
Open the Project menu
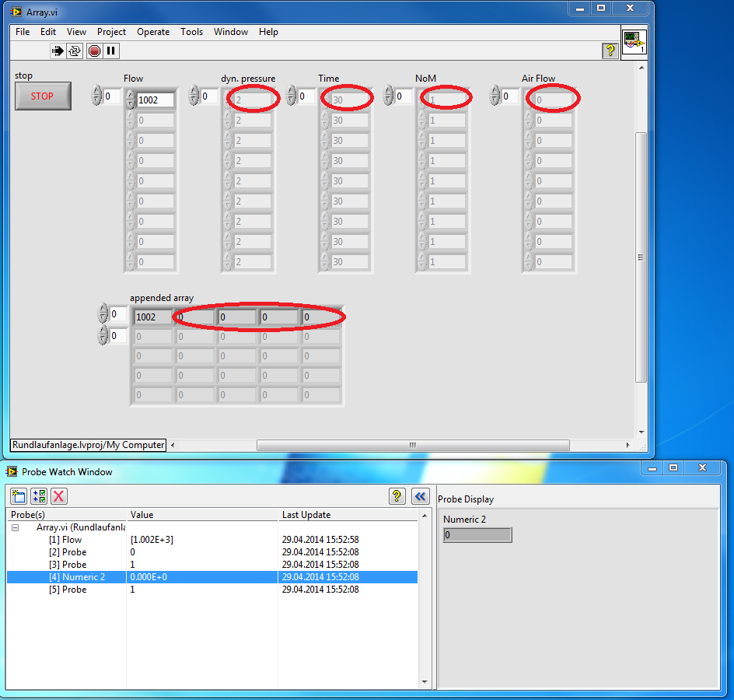point(111,32)
